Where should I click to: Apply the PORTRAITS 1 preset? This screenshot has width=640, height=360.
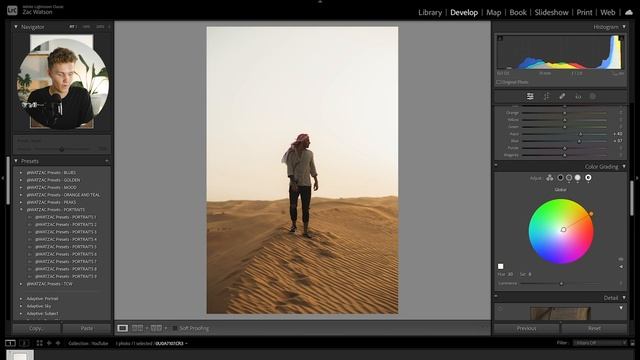click(x=66, y=217)
